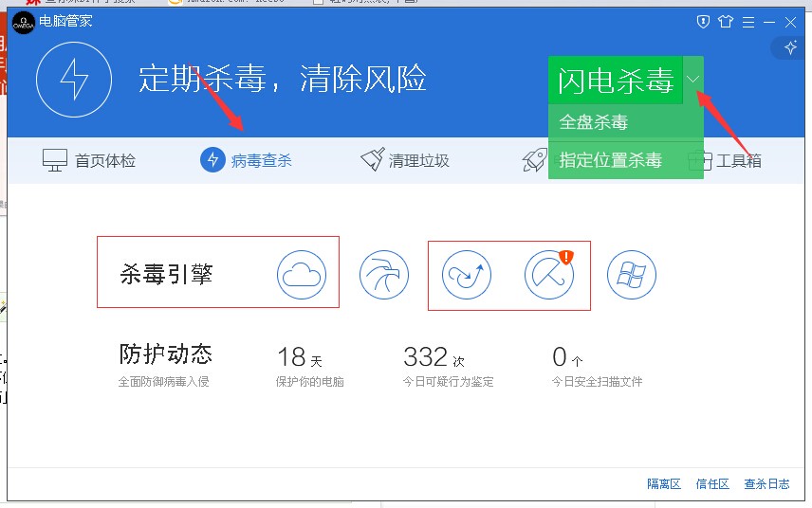Viewport: 812px width, 508px height.
Task: Open the 工具箱 toolbox tab
Action: [x=725, y=161]
